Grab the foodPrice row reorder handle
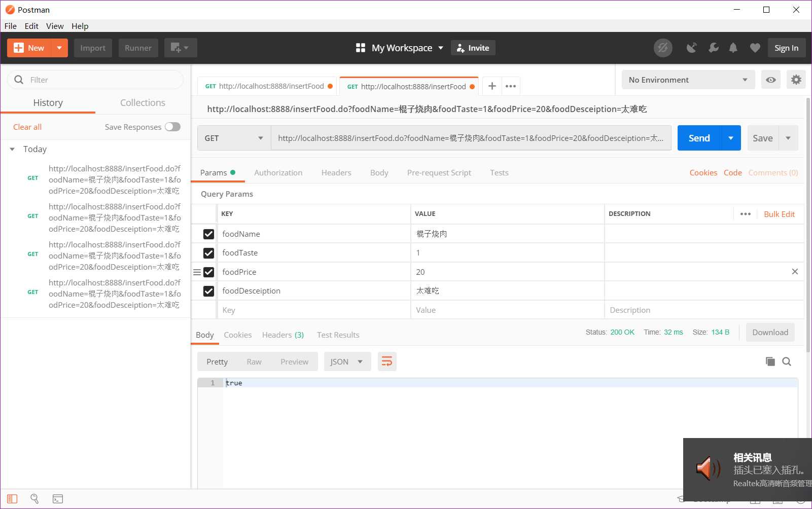This screenshot has width=812, height=509. [197, 272]
